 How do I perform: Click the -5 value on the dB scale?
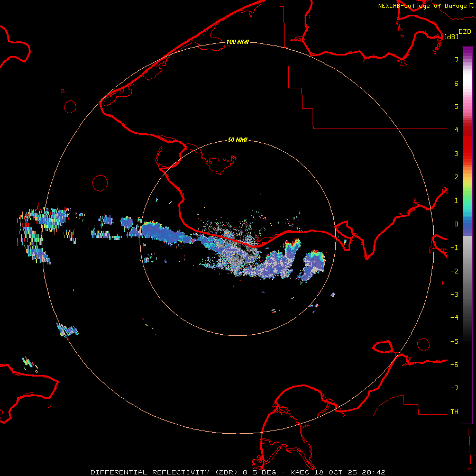click(454, 342)
